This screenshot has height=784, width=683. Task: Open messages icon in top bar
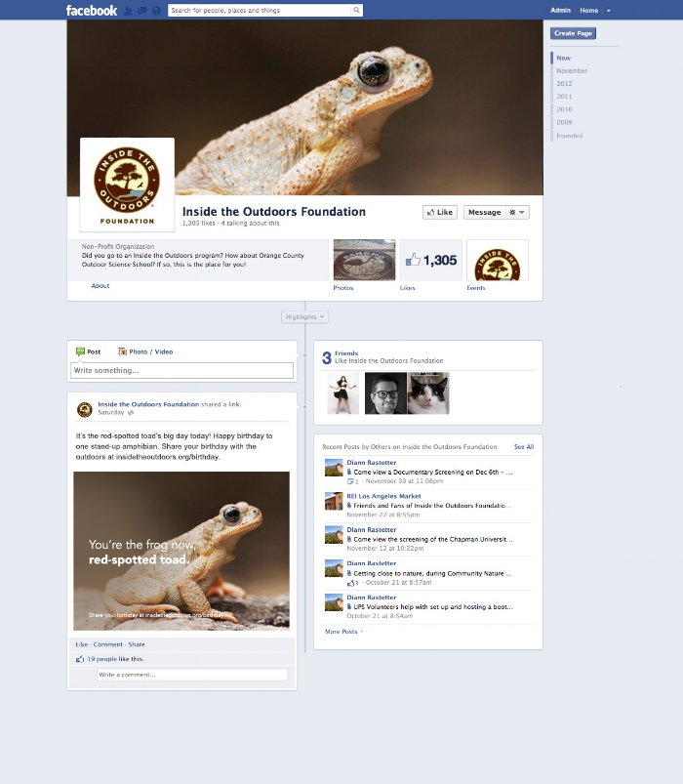tap(142, 11)
